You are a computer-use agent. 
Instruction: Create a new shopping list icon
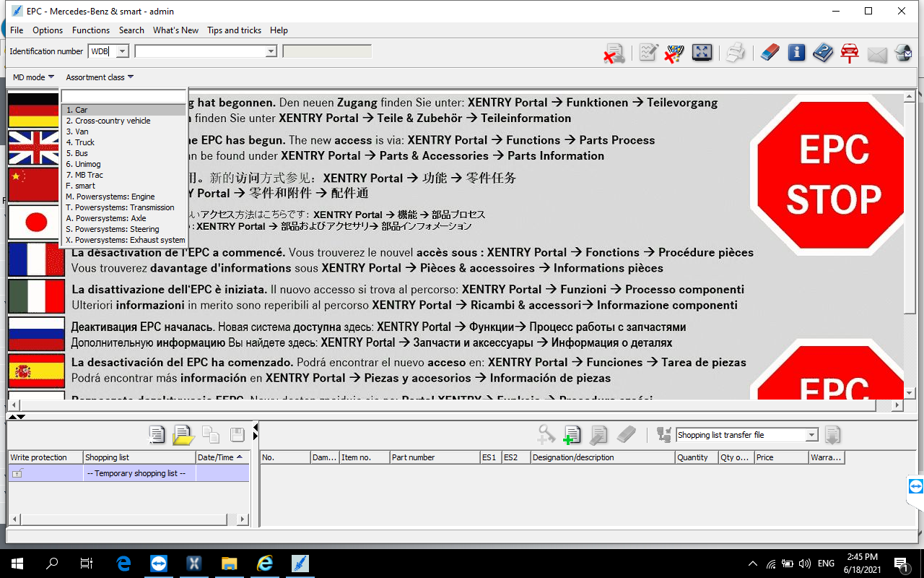coord(157,435)
